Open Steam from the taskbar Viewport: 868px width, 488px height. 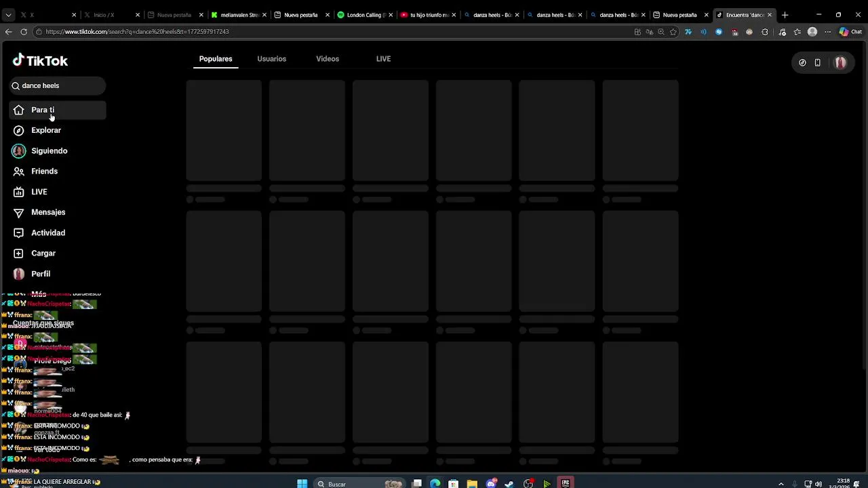[x=509, y=483]
